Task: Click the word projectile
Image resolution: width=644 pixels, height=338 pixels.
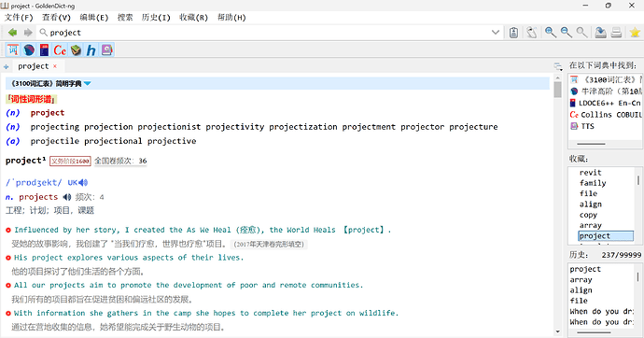Action: coord(55,141)
